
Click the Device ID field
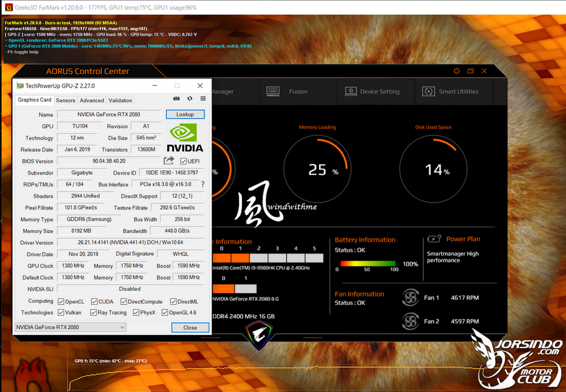click(171, 173)
